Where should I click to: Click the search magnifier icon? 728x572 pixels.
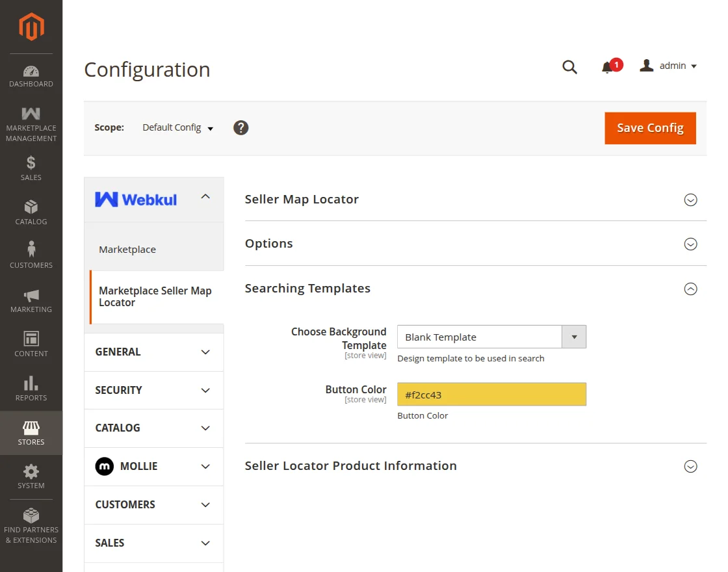click(x=569, y=67)
